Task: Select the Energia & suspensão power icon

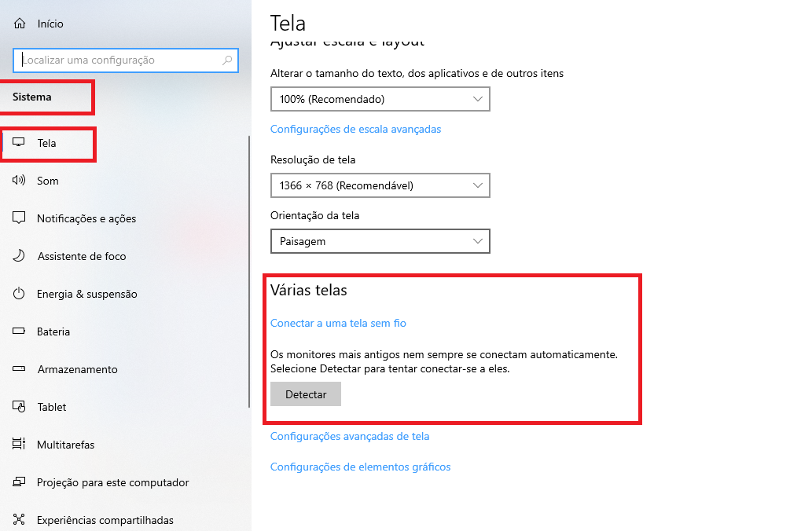Action: (19, 294)
